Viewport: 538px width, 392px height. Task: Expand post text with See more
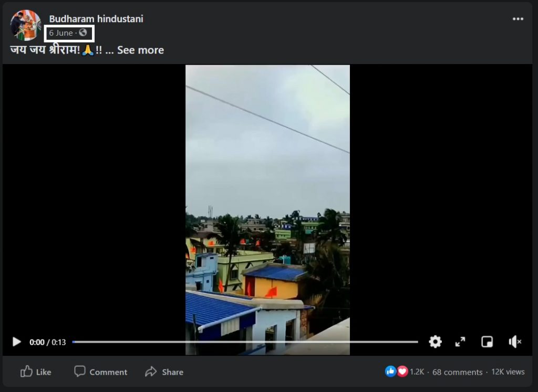[x=140, y=50]
